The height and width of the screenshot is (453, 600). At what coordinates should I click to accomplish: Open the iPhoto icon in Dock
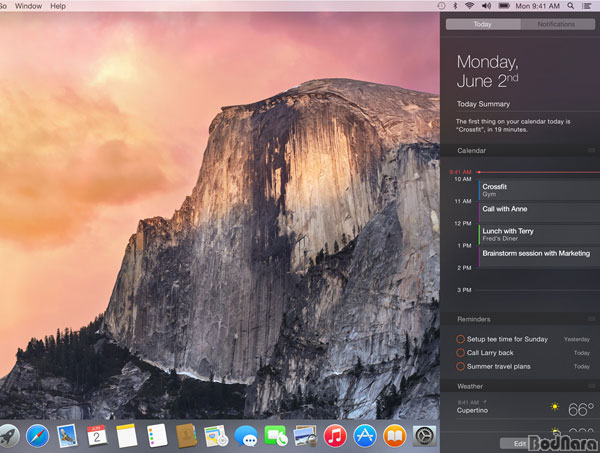(x=305, y=436)
